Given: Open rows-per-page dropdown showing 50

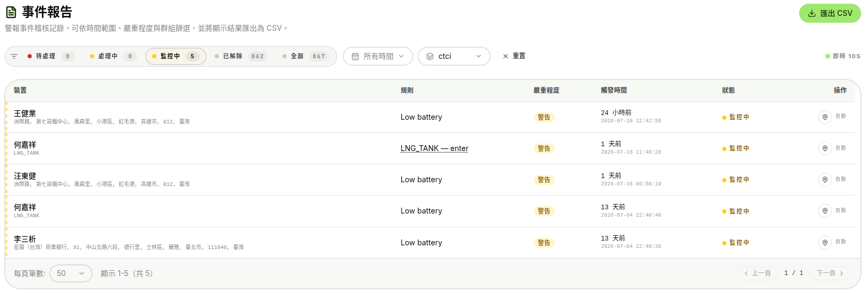Looking at the screenshot, I should click(71, 273).
